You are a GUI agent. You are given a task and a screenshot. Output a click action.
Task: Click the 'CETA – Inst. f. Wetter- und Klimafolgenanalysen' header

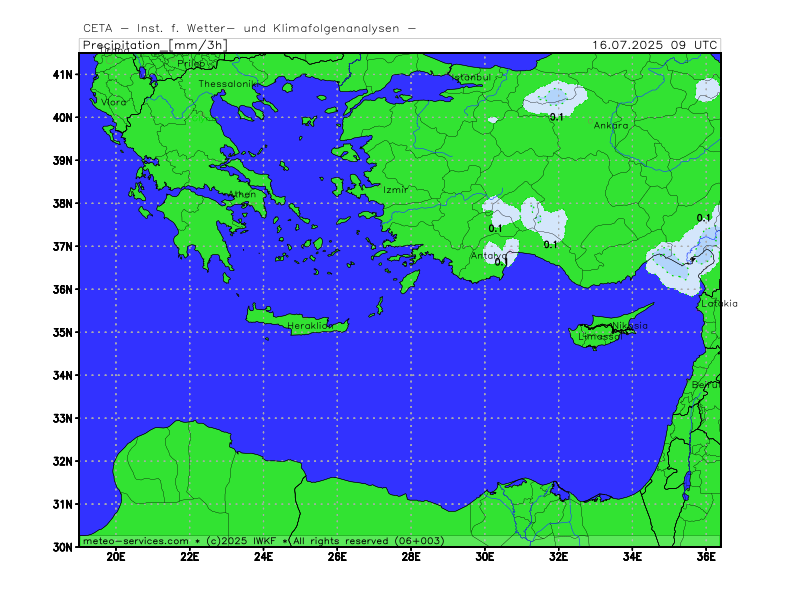point(249,29)
